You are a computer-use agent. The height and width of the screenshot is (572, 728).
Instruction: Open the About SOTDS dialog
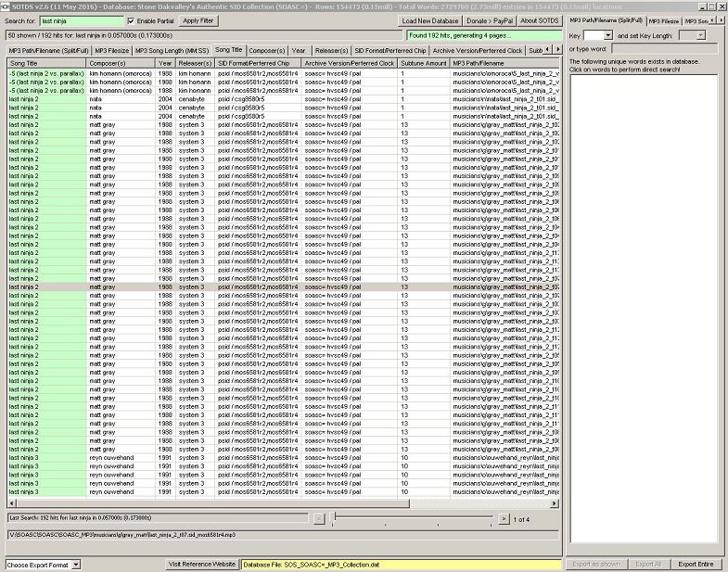(x=539, y=20)
